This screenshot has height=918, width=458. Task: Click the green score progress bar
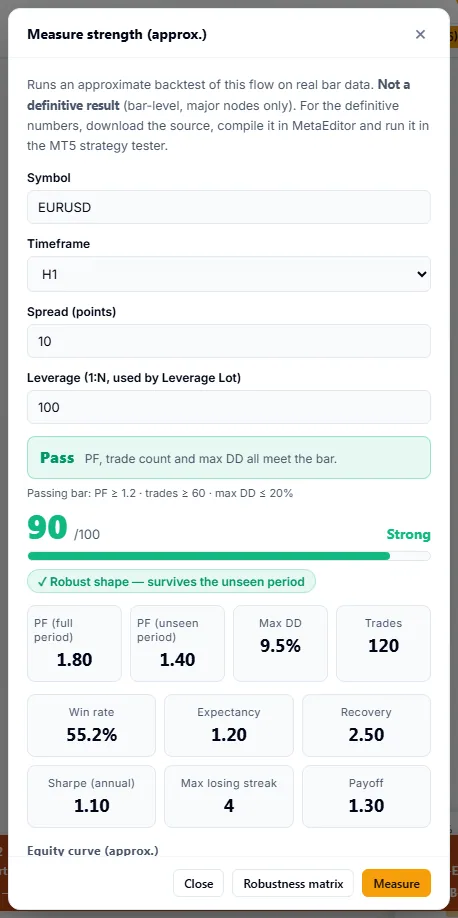coord(228,556)
